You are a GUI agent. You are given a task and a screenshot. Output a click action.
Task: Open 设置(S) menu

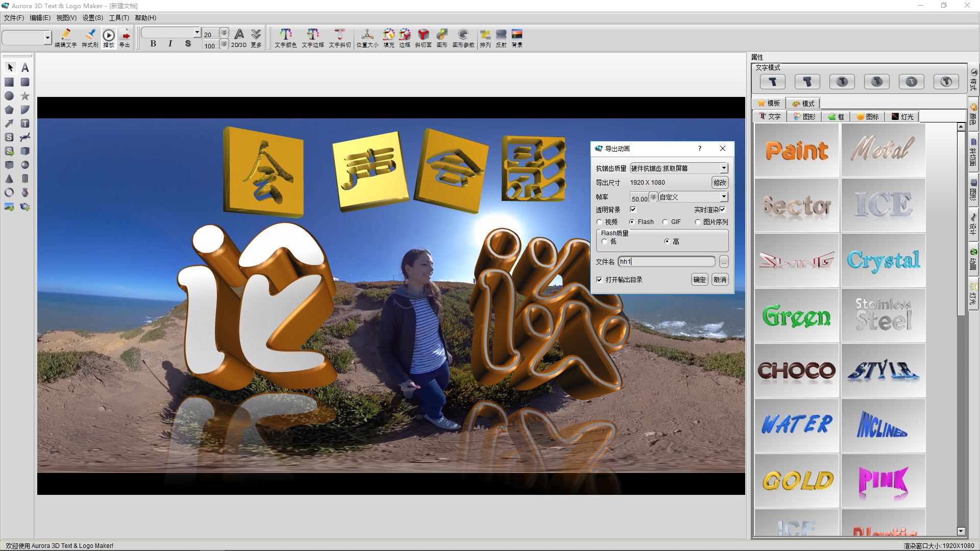pos(92,18)
